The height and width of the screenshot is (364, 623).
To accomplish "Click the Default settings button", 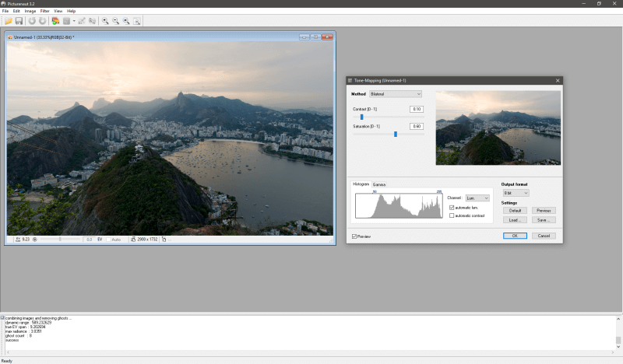I will (515, 210).
